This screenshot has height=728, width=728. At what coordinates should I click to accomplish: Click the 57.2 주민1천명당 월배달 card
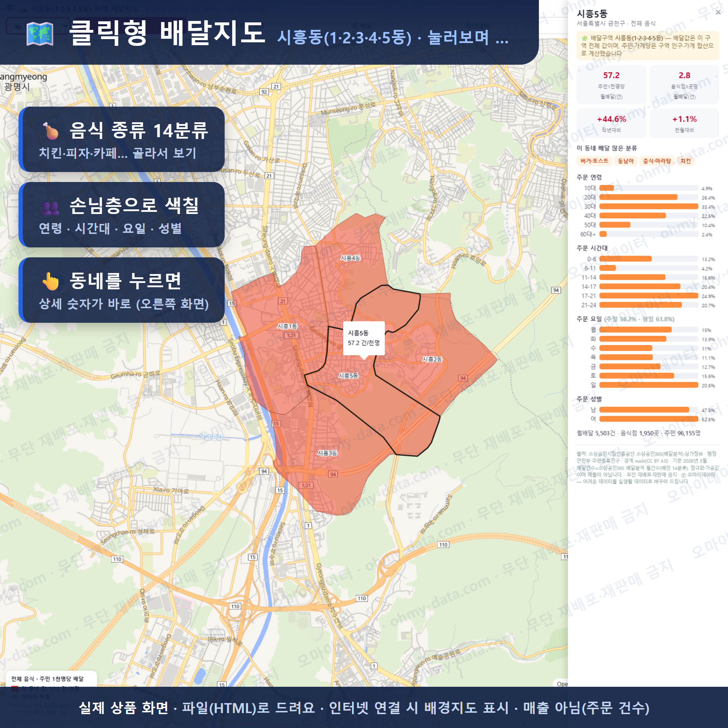(611, 85)
